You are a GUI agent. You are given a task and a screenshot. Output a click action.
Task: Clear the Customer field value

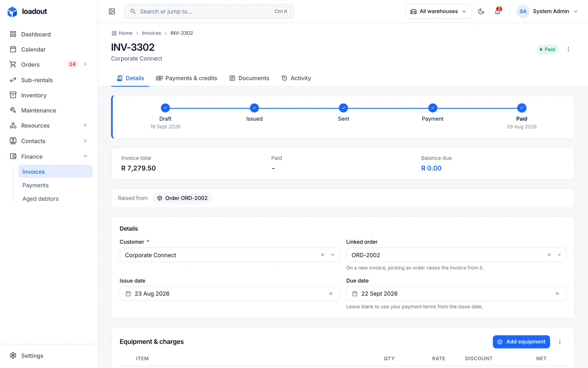click(x=322, y=255)
